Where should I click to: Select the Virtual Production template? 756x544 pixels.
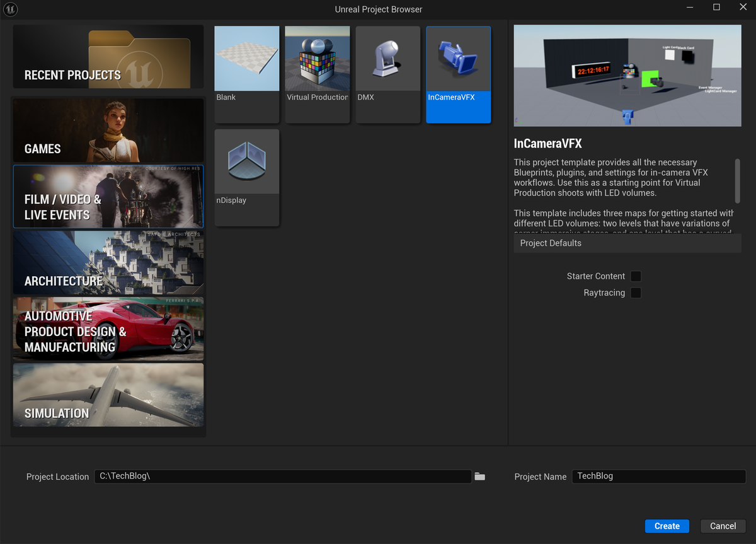tap(318, 74)
